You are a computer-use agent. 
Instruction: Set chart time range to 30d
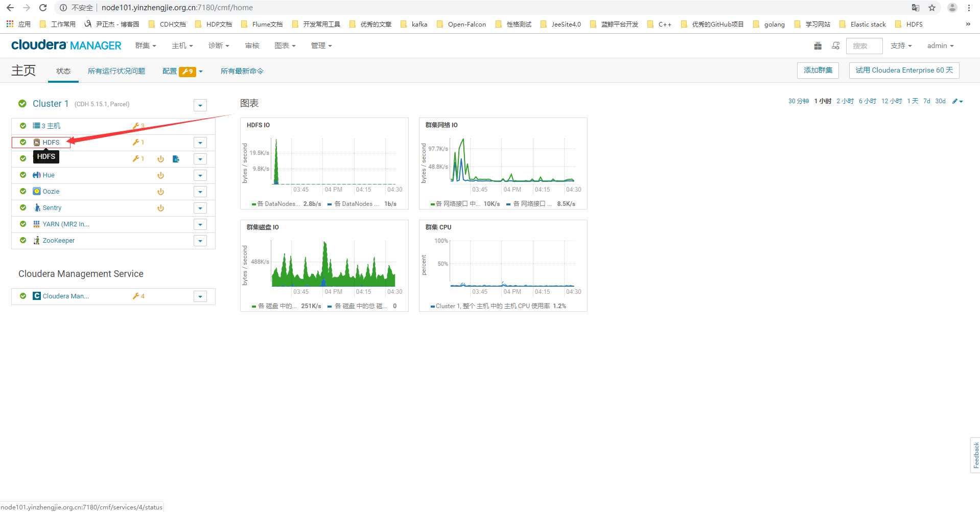(x=941, y=101)
